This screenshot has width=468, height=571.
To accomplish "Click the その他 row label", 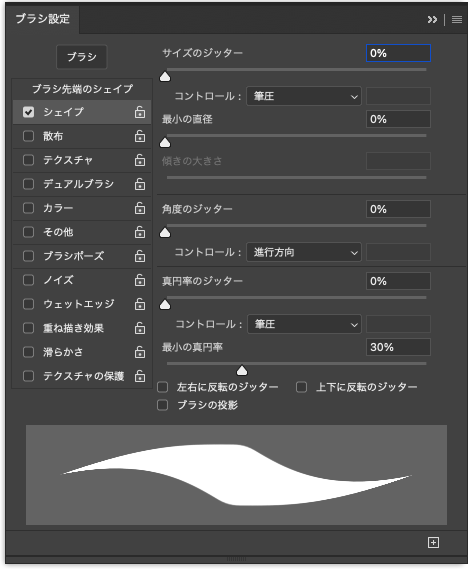I will pos(58,232).
